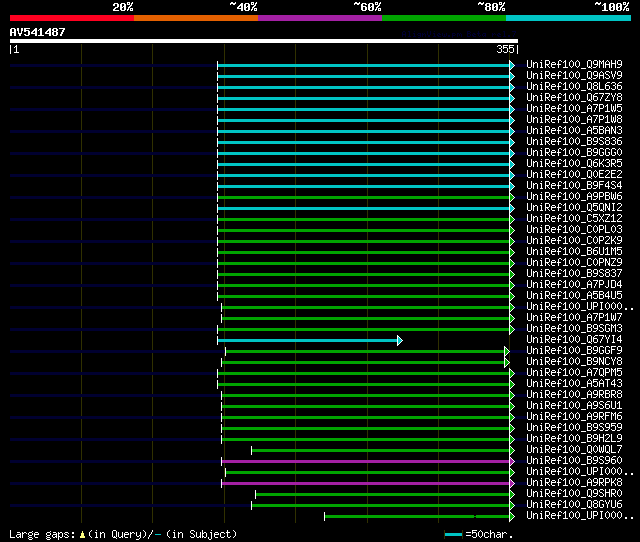The width and height of the screenshot is (640, 542).
Task: Open hit UniRef100_Q8L636
Action: 574,86
